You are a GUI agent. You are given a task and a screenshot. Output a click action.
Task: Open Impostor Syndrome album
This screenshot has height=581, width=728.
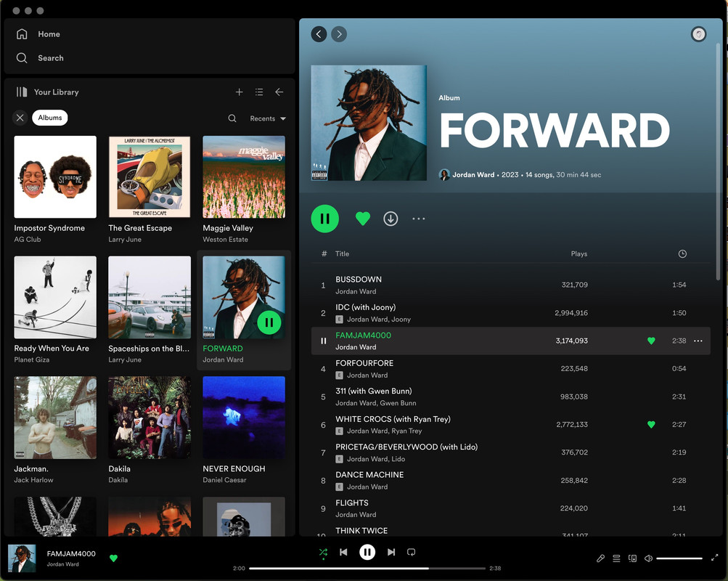55,190
